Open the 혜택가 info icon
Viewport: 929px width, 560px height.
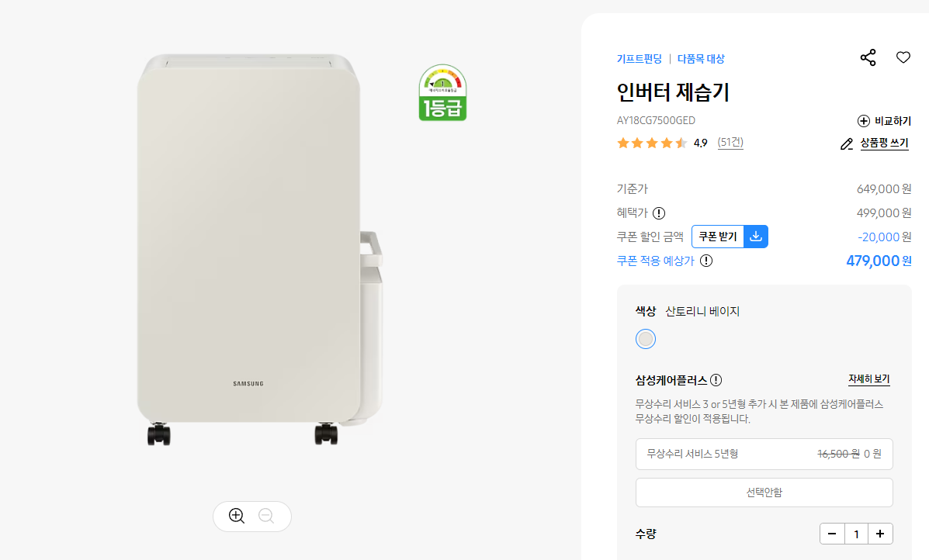659,213
